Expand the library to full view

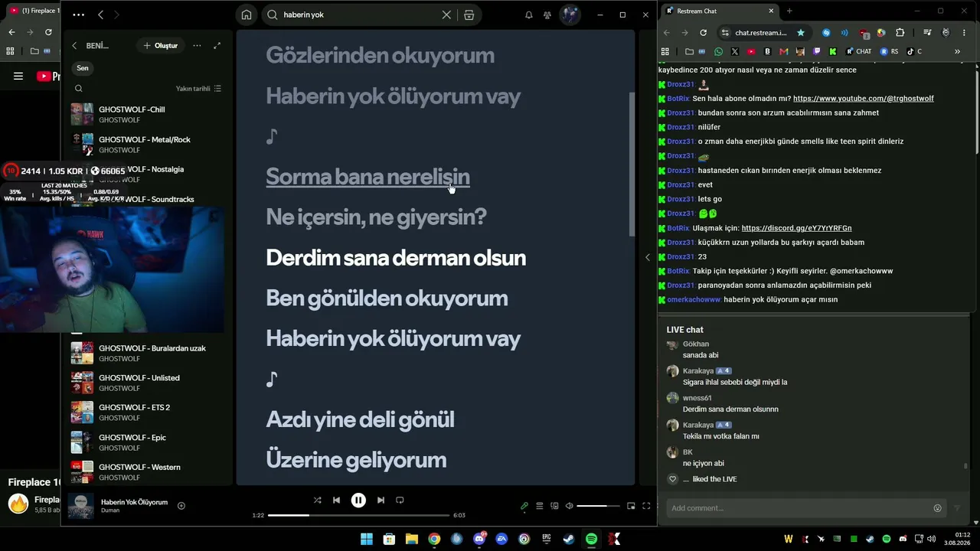217,46
